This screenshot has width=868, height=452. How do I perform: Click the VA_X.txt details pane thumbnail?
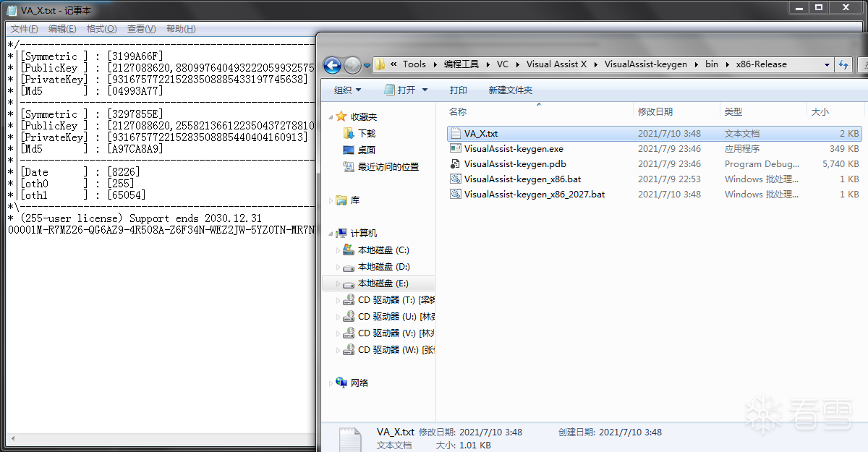(x=350, y=438)
